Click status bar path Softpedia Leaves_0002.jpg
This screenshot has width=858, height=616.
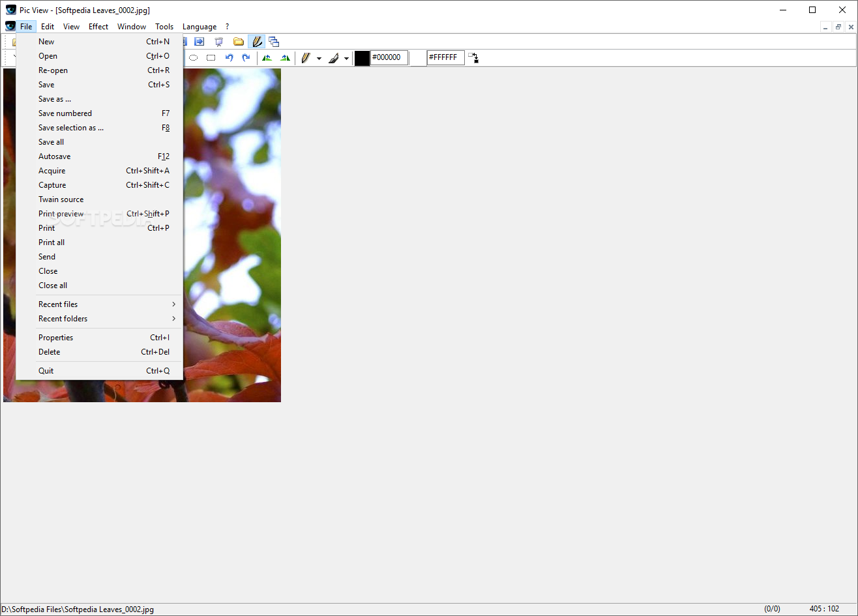78,609
